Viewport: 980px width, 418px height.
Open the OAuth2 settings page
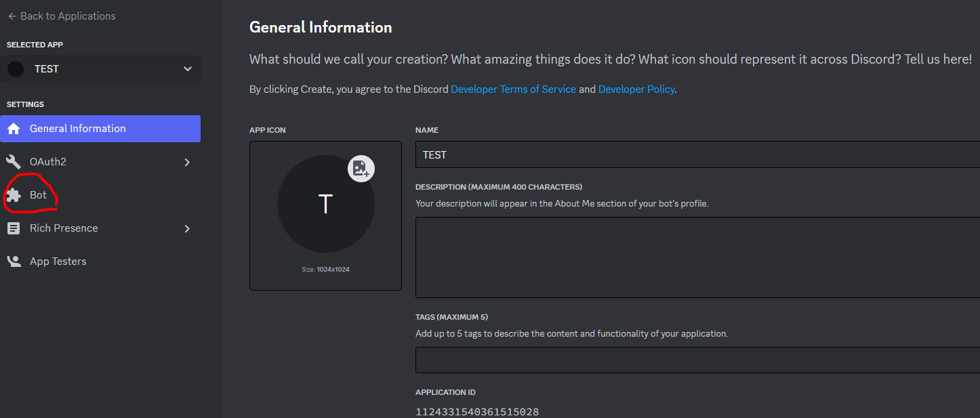click(100, 162)
